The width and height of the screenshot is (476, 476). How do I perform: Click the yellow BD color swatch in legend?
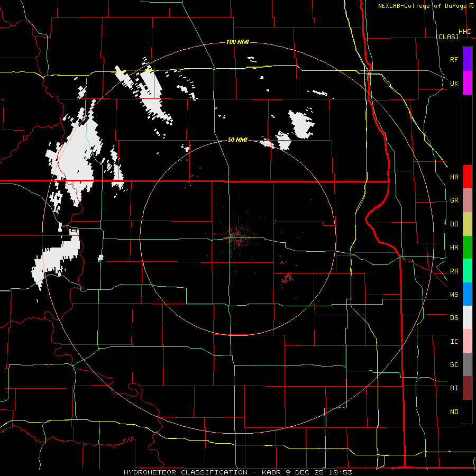[x=467, y=224]
